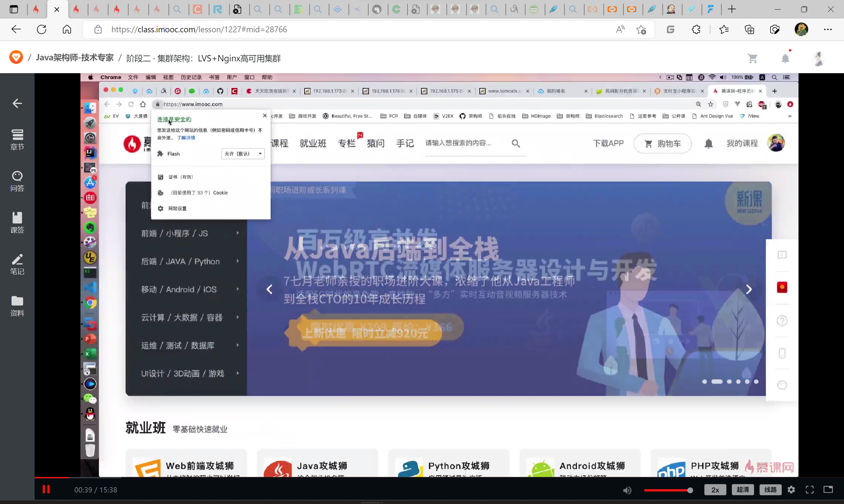Toggle fullscreen playback mode
The height and width of the screenshot is (504, 844).
pyautogui.click(x=809, y=489)
